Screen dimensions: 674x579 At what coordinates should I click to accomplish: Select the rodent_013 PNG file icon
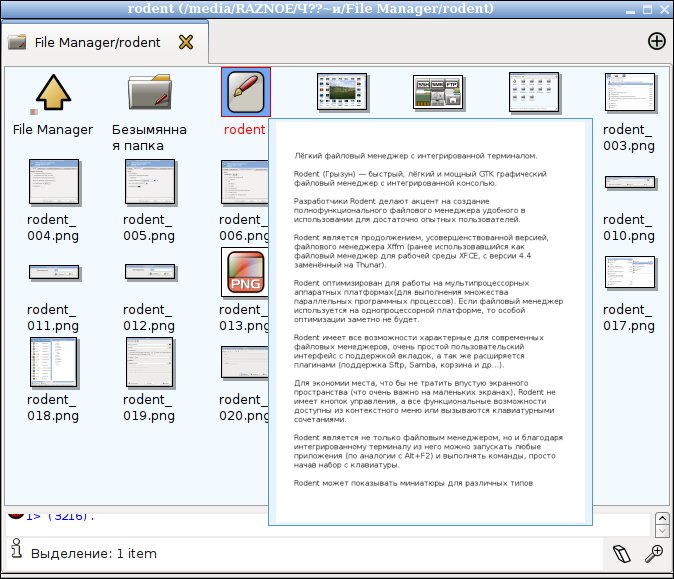[245, 272]
